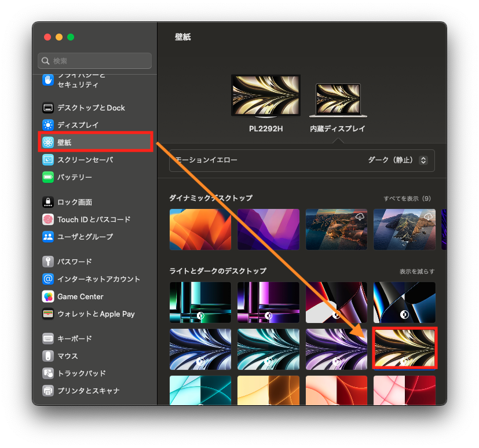Open Touch ID とパスコード settings
This screenshot has width=479, height=448.
86,219
